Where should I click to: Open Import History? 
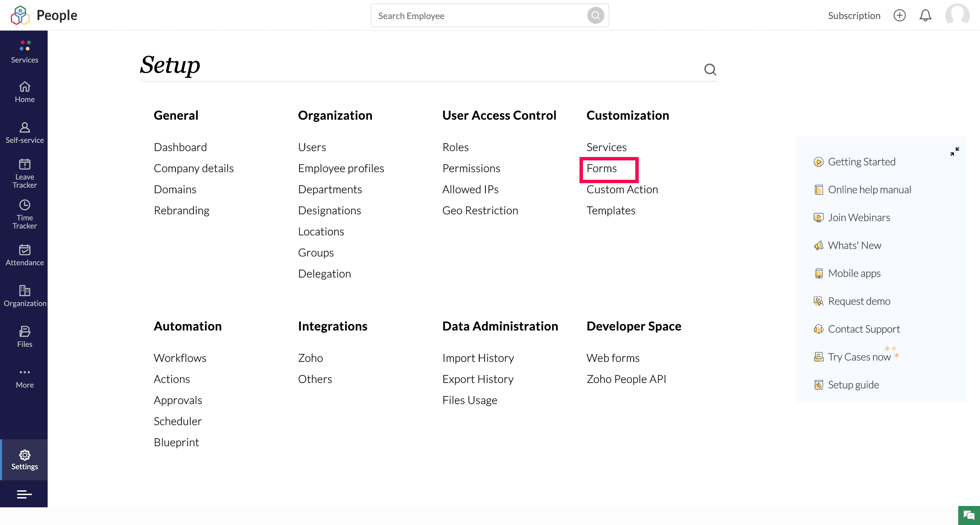tap(478, 358)
